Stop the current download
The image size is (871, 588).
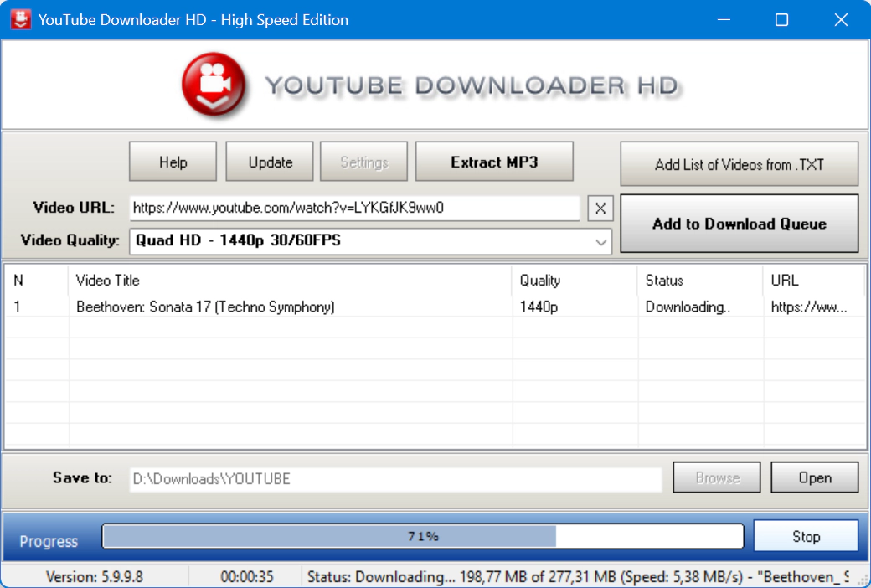tap(806, 536)
